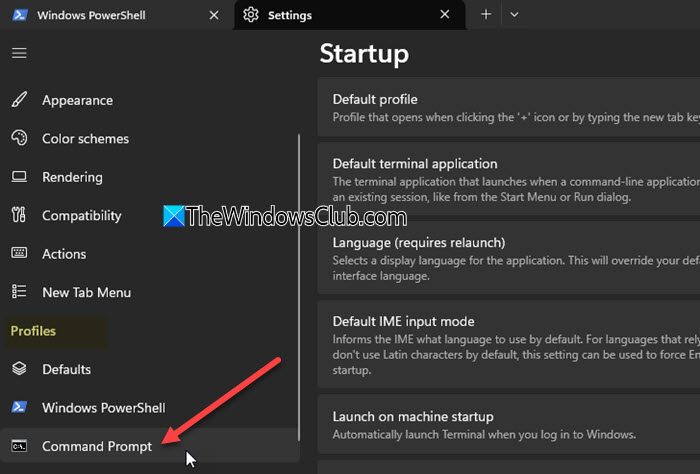Switch to the Settings tab
The image size is (700, 474).
pyautogui.click(x=350, y=15)
